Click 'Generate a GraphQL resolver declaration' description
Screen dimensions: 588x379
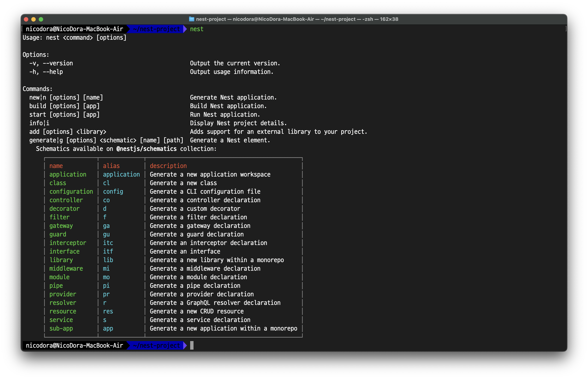coord(215,303)
